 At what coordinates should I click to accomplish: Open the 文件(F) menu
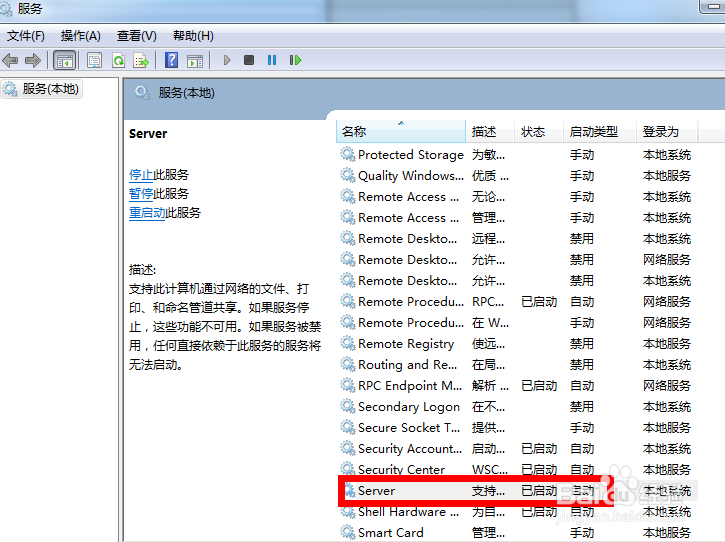click(25, 36)
